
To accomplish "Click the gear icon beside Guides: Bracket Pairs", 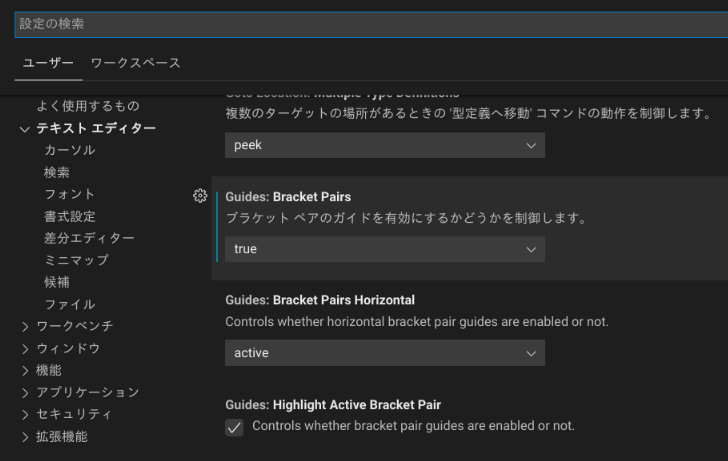I will 199,196.
